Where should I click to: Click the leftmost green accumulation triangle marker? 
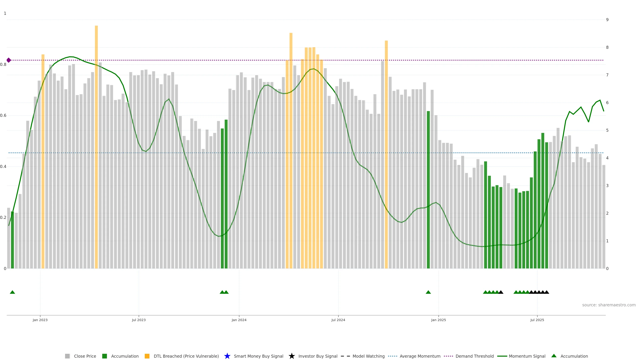pyautogui.click(x=12, y=292)
